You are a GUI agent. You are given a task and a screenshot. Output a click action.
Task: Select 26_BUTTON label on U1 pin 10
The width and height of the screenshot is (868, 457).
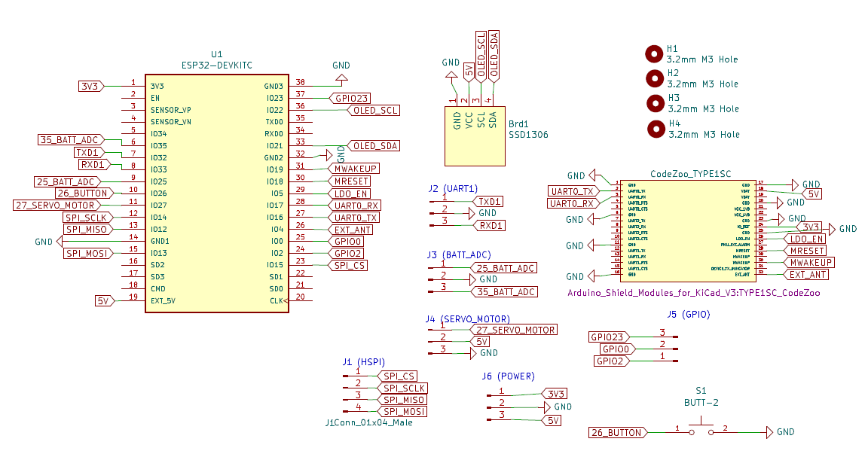click(x=84, y=193)
